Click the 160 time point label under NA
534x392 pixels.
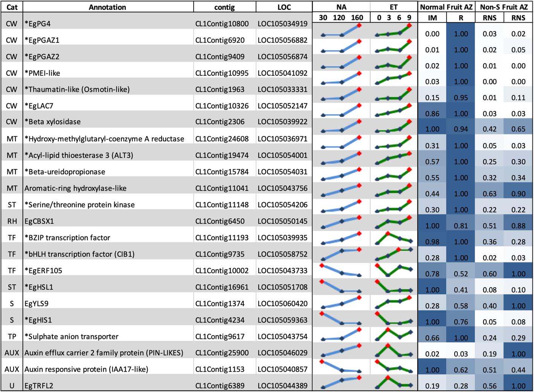[x=357, y=18]
